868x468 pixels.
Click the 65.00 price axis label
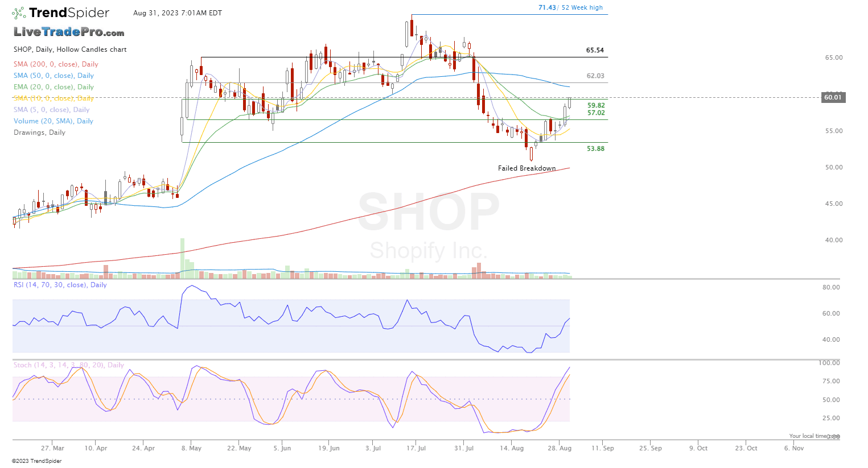point(834,57)
